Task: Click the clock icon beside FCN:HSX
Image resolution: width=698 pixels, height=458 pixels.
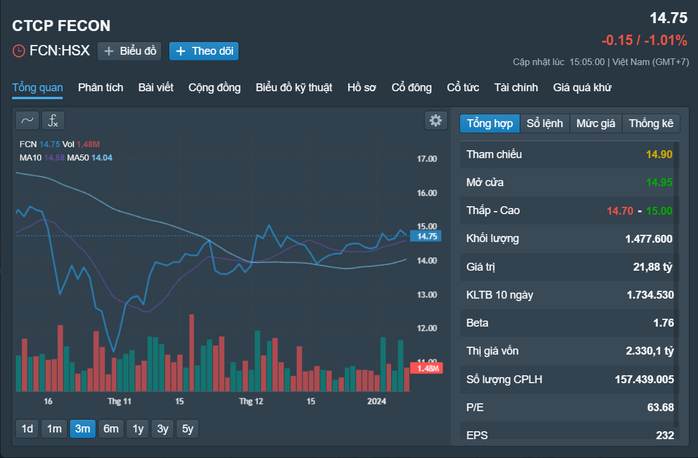Action: pyautogui.click(x=19, y=51)
